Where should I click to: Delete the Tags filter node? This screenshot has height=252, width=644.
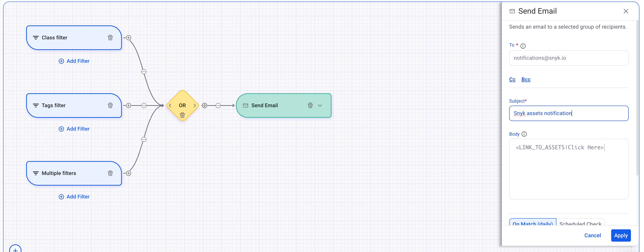[x=110, y=105]
